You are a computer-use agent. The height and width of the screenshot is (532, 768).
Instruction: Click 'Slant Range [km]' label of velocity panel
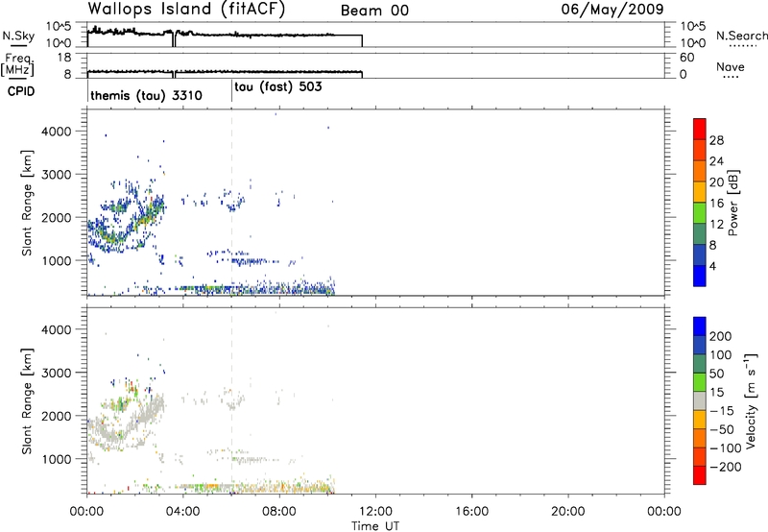point(27,401)
